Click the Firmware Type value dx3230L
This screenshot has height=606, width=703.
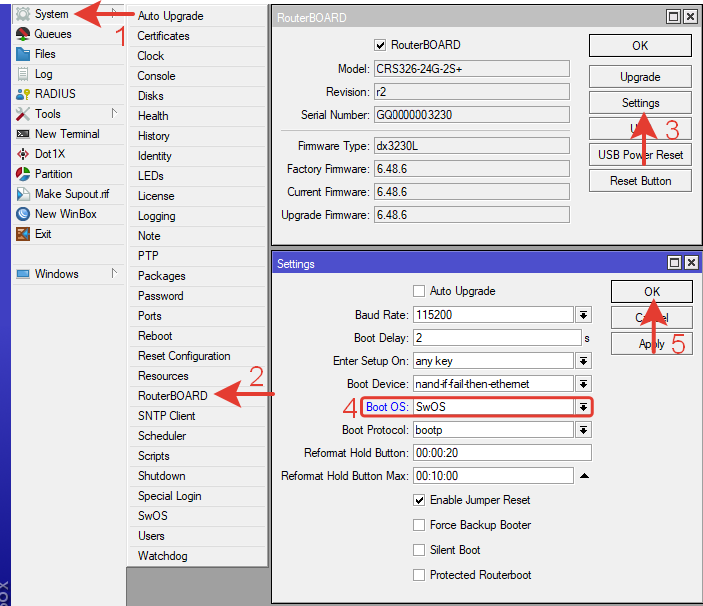[x=472, y=146]
